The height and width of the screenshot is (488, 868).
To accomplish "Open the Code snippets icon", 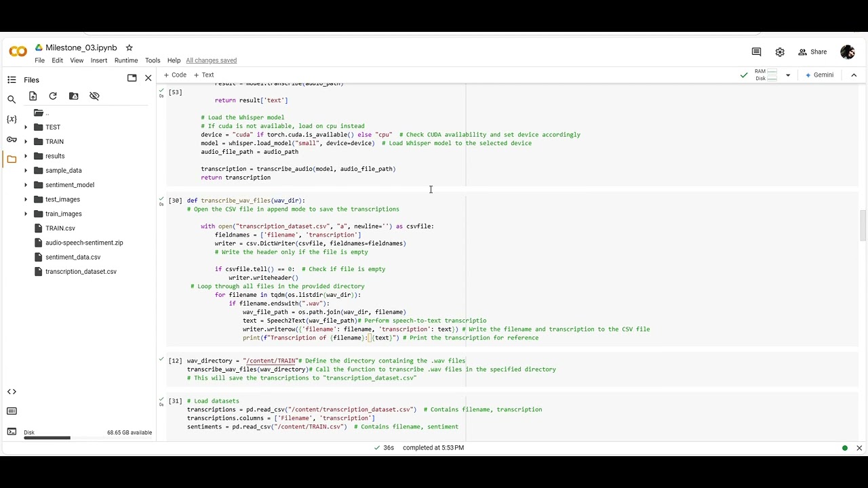I will click(12, 392).
